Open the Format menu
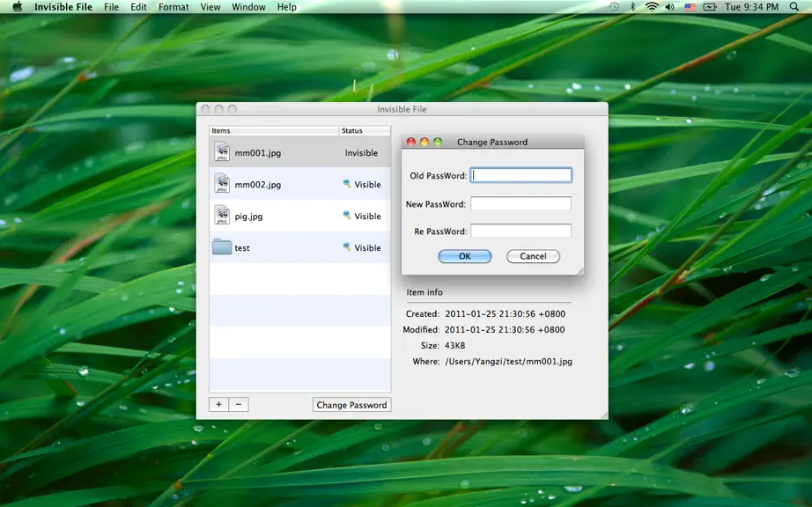Image resolution: width=812 pixels, height=507 pixels. pyautogui.click(x=173, y=7)
